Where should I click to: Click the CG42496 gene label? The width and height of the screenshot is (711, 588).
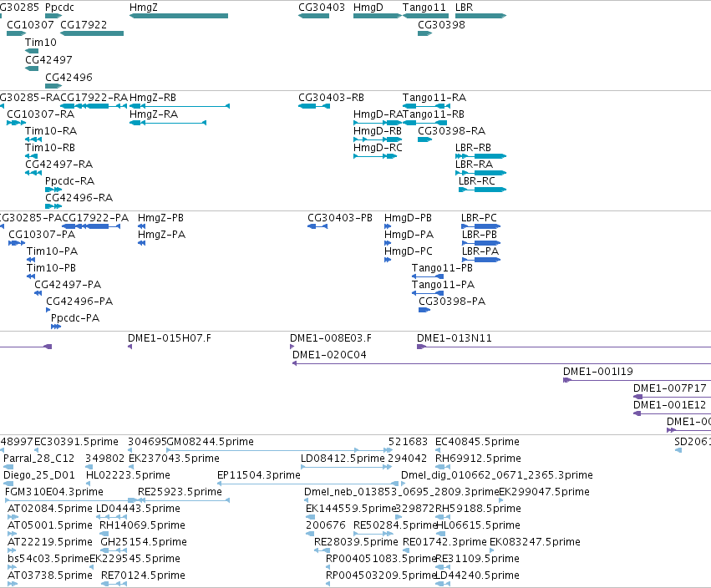(69, 78)
